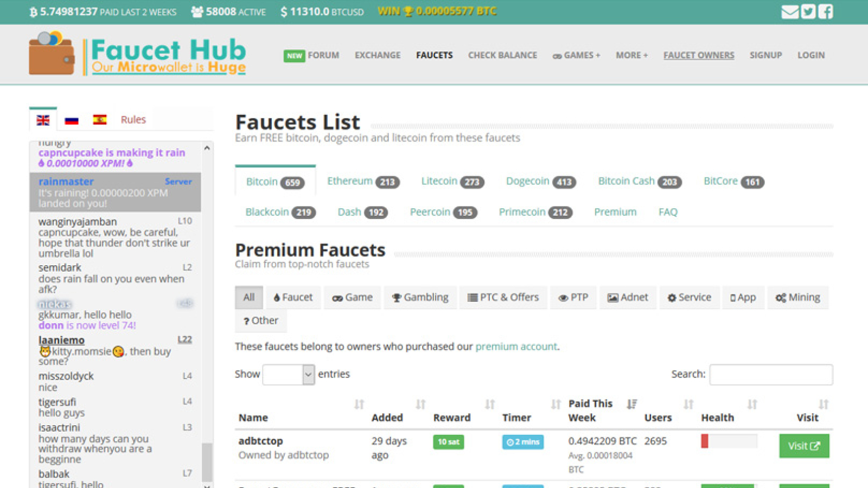Switch to the Peercoin 195 tab

point(443,212)
